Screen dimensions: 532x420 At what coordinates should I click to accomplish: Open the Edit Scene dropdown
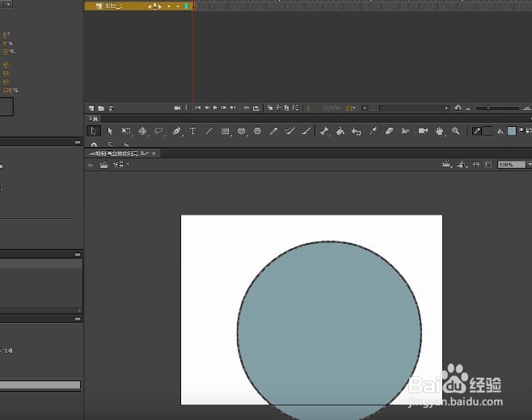[x=447, y=165]
